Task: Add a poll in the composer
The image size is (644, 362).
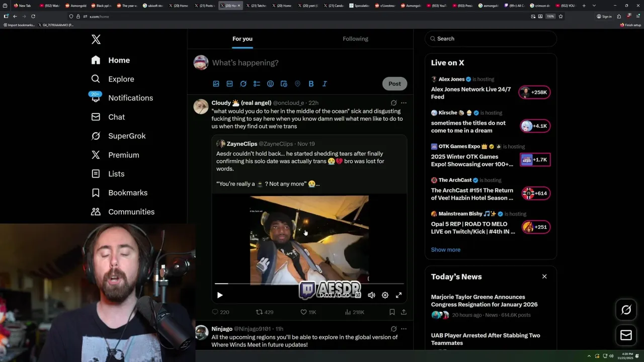Action: (257, 84)
